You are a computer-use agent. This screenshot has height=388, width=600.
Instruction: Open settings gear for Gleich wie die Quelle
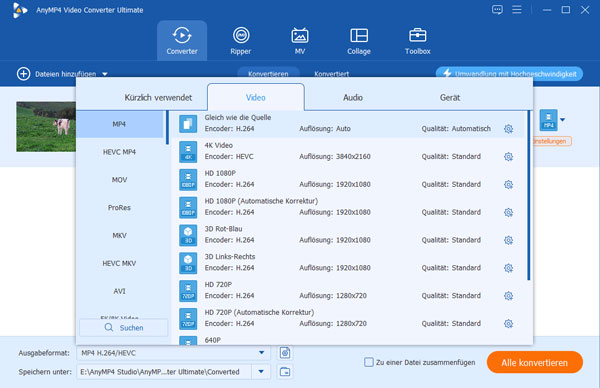point(508,129)
